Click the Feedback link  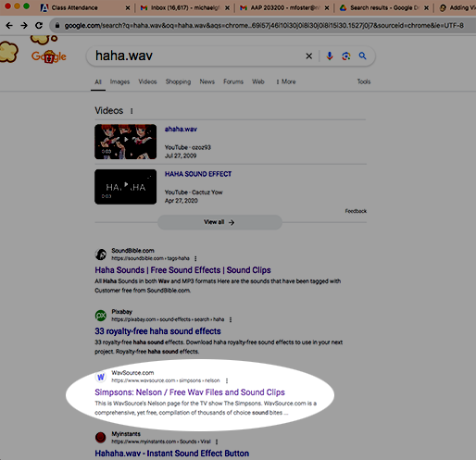[356, 211]
